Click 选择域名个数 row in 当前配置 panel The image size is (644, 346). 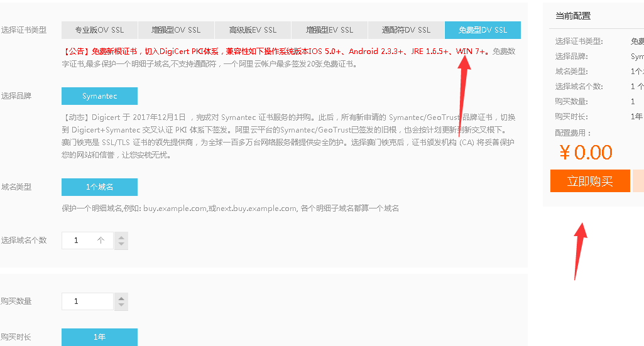tap(599, 86)
